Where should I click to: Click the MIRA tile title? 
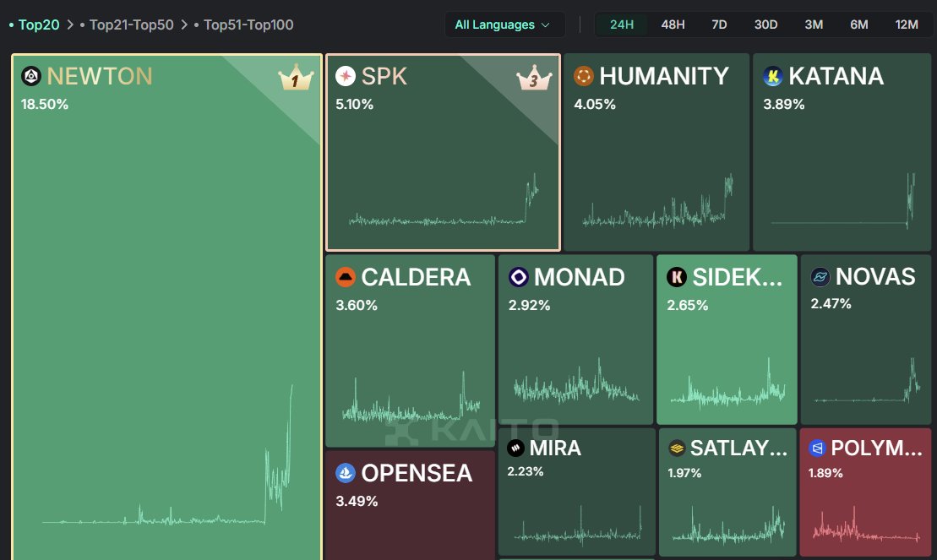click(555, 448)
